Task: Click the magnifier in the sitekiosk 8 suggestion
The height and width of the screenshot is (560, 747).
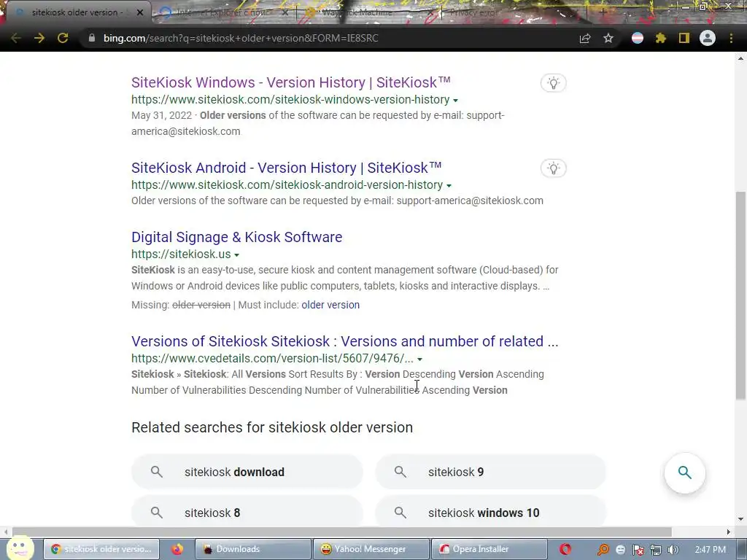Action: pos(157,513)
